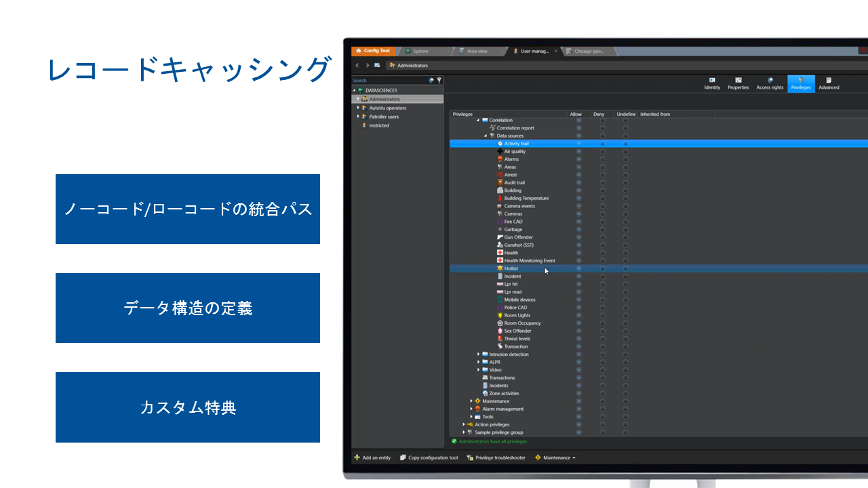Collapse the Correlation privilege group
868x488 pixels.
pyautogui.click(x=478, y=120)
